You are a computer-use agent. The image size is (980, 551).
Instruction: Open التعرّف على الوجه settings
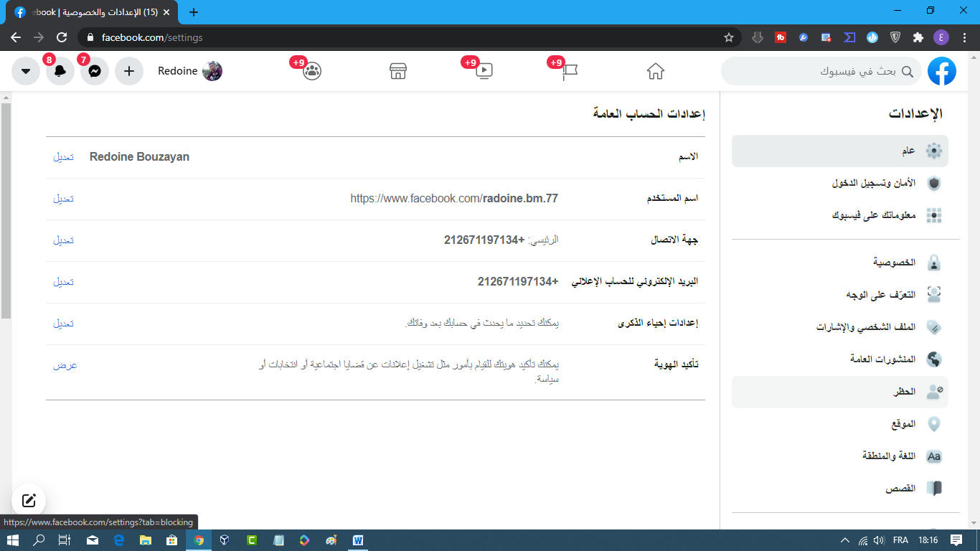tap(840, 295)
